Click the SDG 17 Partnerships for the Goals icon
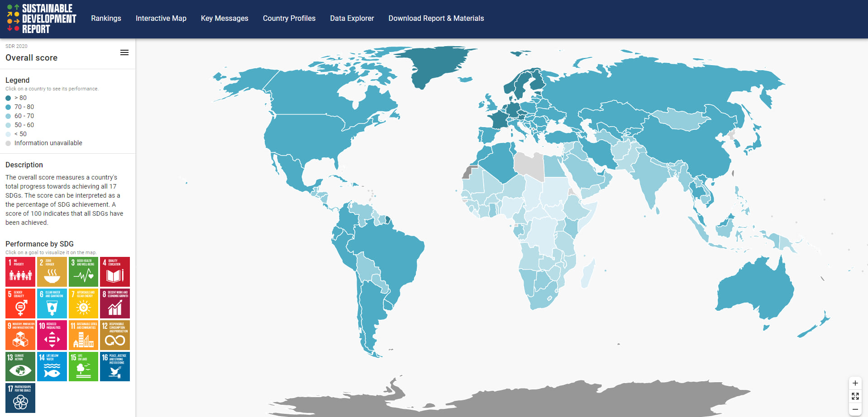Screen dimensions: 868x417 coord(20,398)
